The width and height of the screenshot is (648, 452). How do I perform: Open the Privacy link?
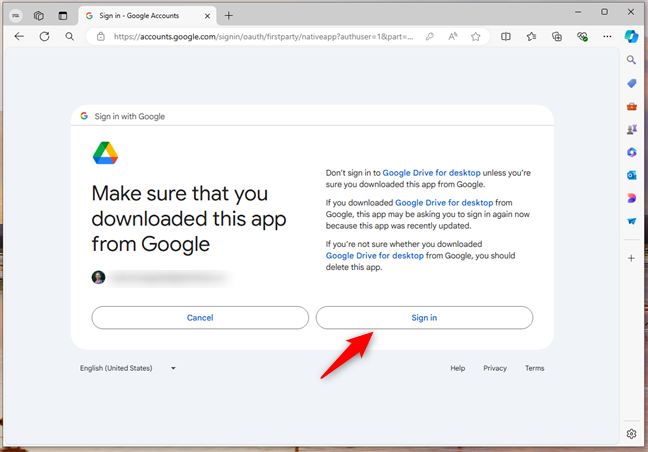pos(495,368)
